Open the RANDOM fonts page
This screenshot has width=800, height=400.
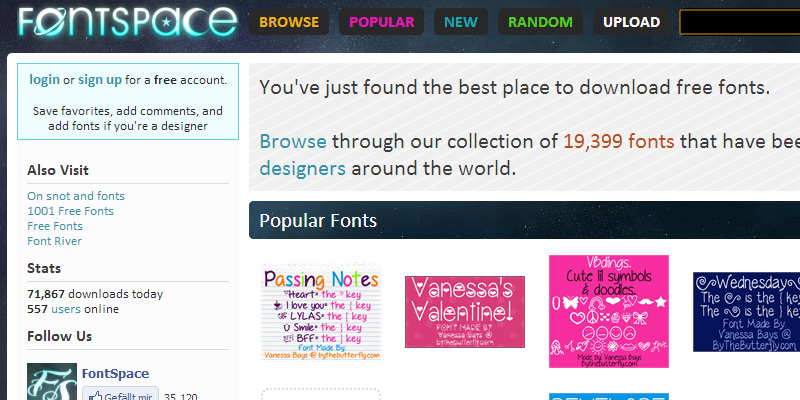pyautogui.click(x=540, y=22)
